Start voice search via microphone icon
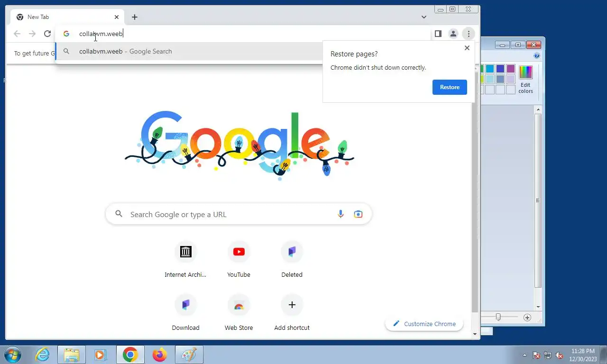The width and height of the screenshot is (607, 364). [x=340, y=214]
